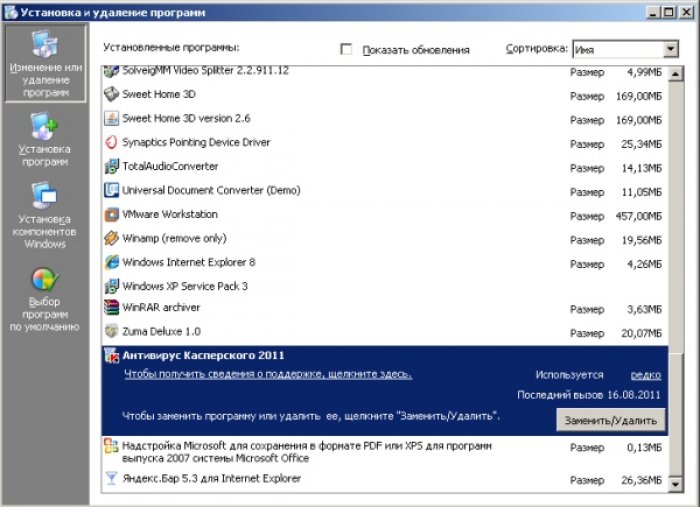Click the 'Антивирус Касперского 2011' title
Viewport: 700px width, 507px height.
[x=203, y=356]
